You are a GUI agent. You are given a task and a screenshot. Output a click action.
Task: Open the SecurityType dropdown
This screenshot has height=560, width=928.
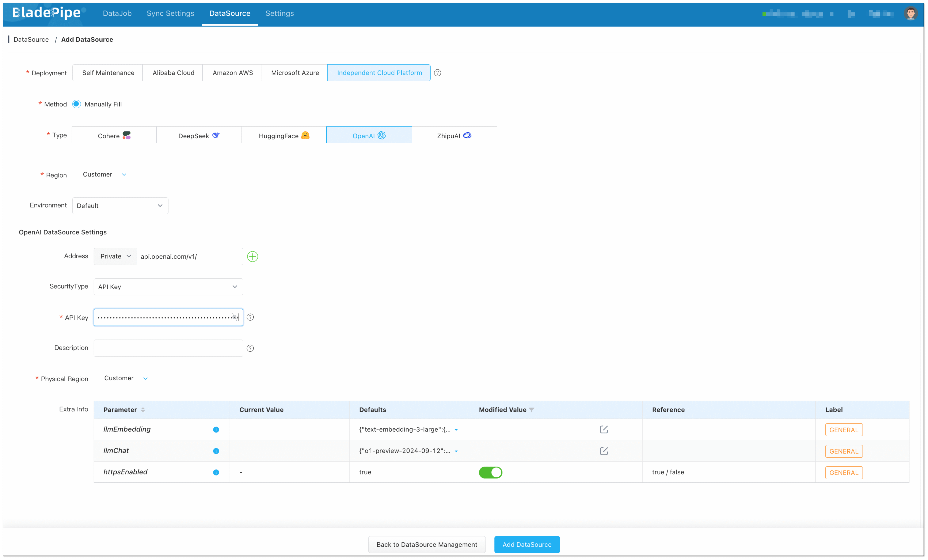pyautogui.click(x=168, y=287)
